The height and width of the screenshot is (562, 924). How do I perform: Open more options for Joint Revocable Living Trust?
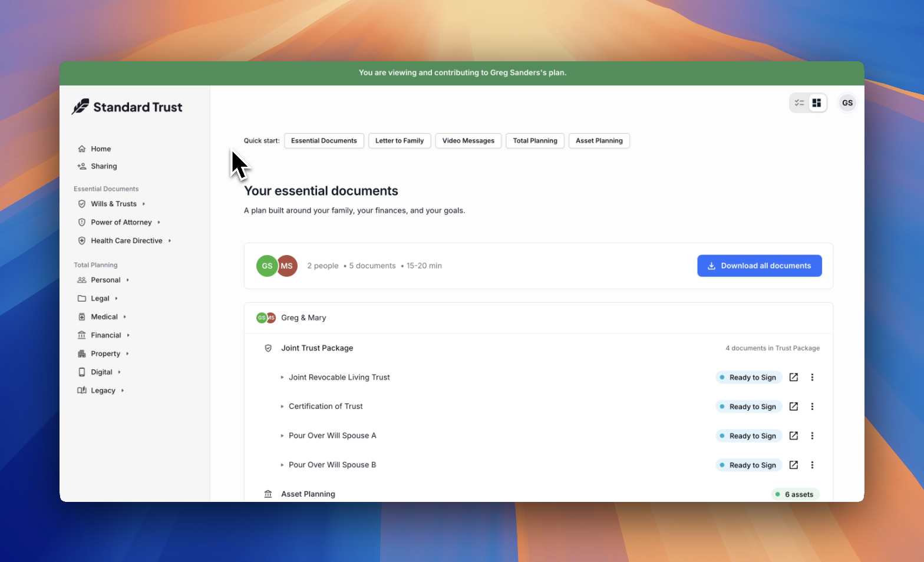812,377
